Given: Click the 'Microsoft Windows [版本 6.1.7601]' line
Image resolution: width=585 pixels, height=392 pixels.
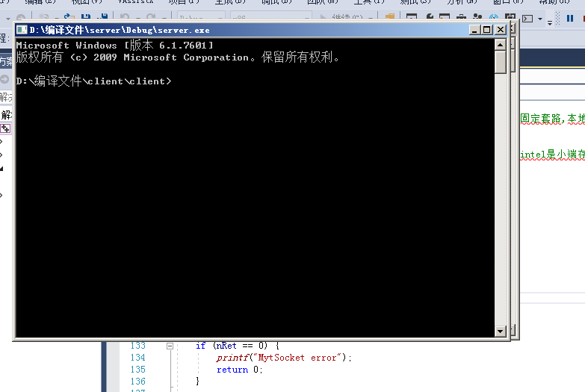Looking at the screenshot, I should tap(115, 46).
